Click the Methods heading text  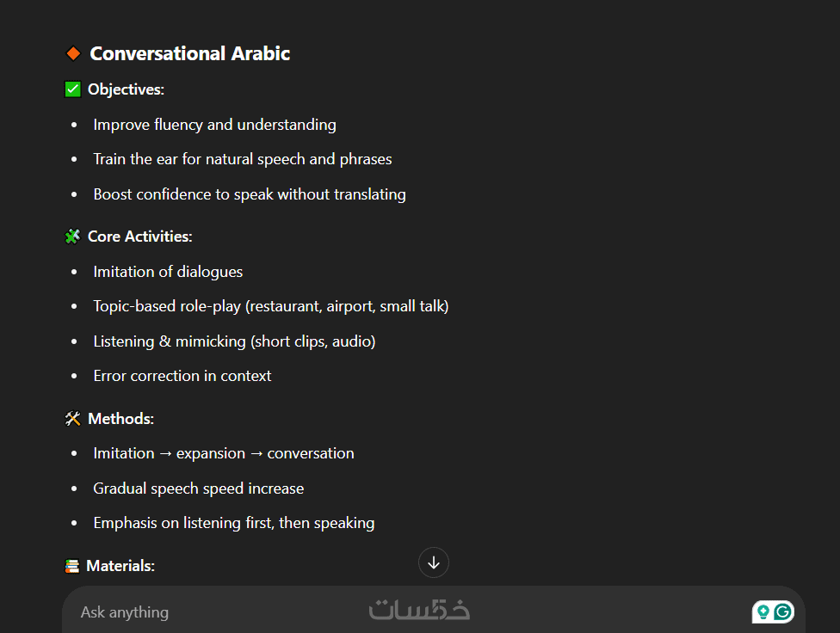click(x=120, y=419)
